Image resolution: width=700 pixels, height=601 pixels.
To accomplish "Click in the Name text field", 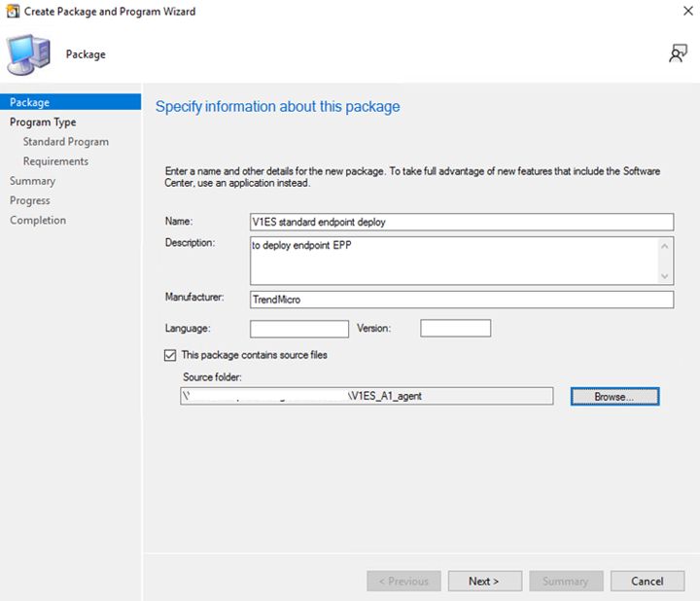I will pyautogui.click(x=461, y=222).
